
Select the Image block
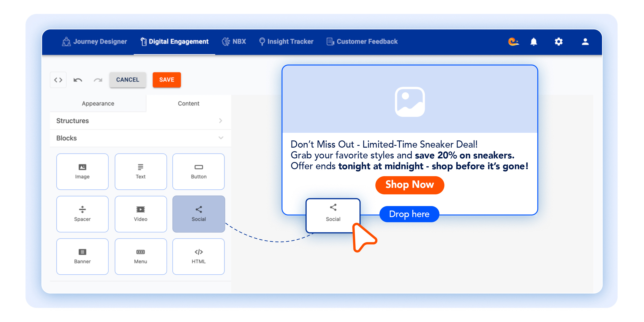click(x=82, y=171)
